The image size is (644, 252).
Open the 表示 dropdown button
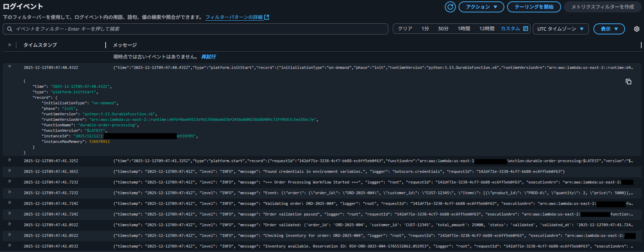pyautogui.click(x=609, y=29)
